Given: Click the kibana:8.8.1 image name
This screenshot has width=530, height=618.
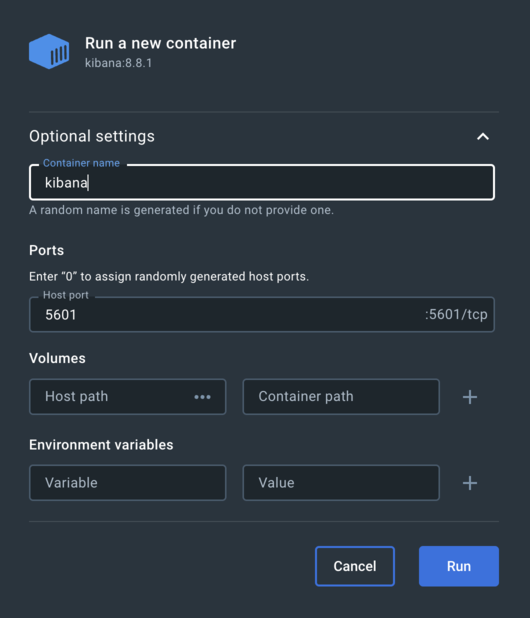Looking at the screenshot, I should [x=118, y=63].
